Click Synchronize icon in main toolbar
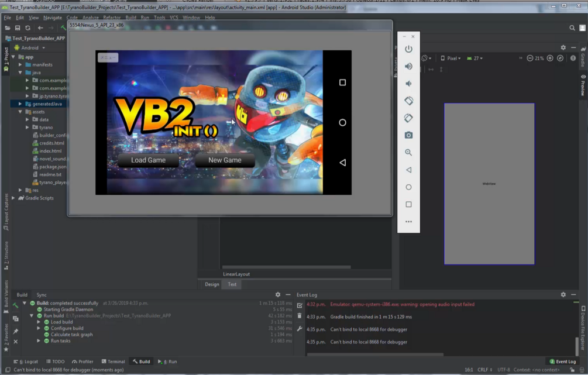588x375 pixels. tap(27, 27)
